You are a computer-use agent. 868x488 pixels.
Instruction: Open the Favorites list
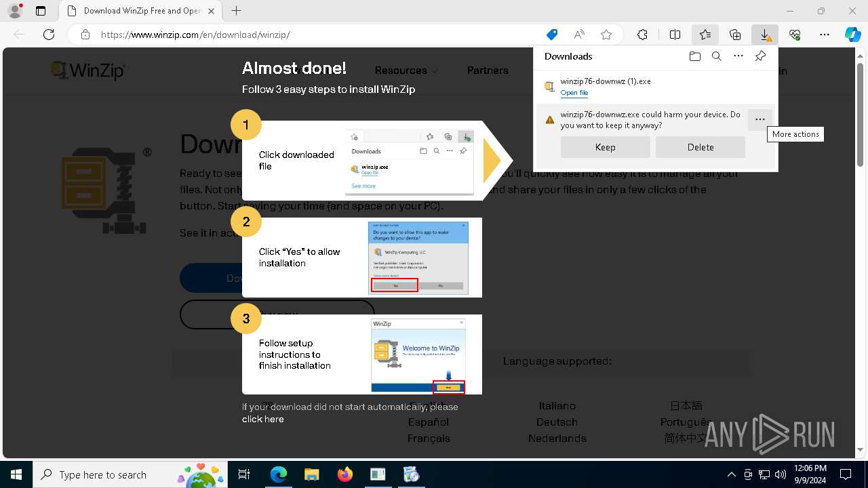(x=705, y=35)
